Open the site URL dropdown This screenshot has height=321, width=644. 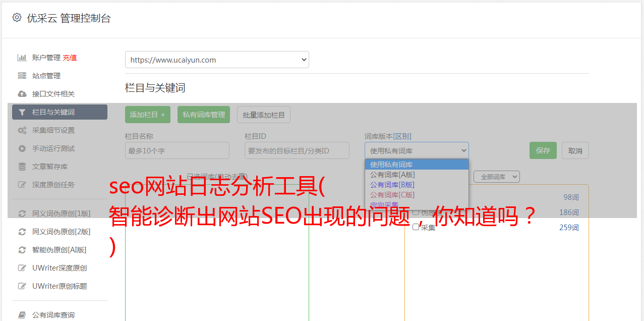217,60
